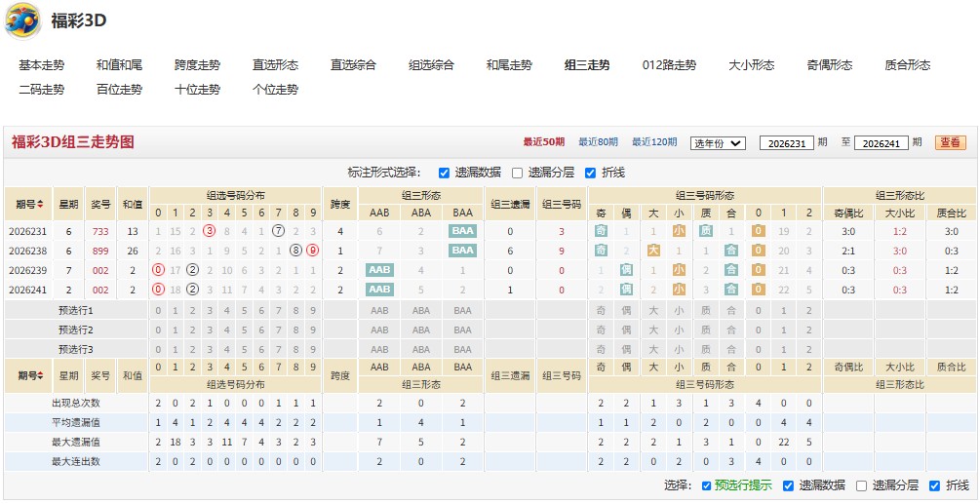980x504 pixels.
Task: Show 最近80期 results
Action: [x=598, y=141]
